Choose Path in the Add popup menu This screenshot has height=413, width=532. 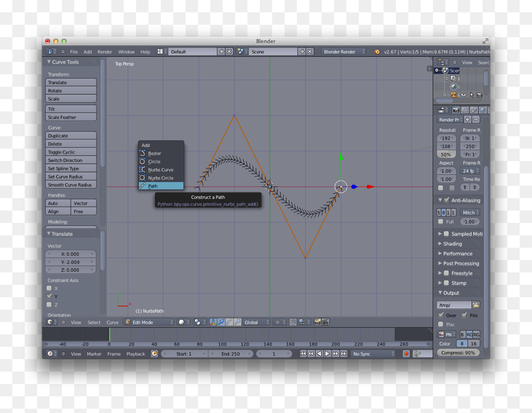click(161, 186)
